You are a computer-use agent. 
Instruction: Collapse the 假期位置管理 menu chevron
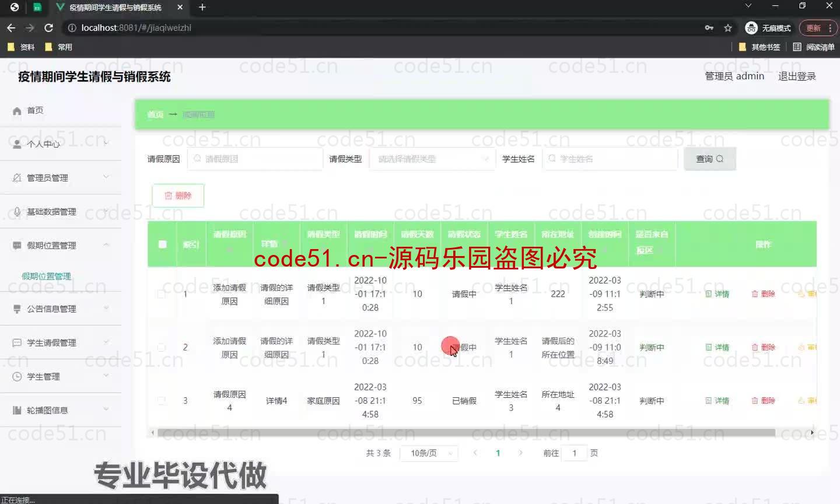click(106, 244)
